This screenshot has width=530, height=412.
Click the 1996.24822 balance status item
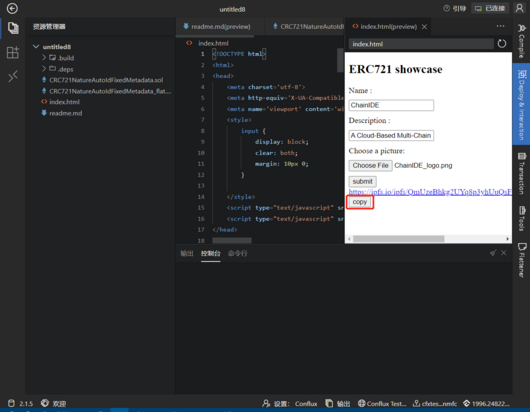486,403
